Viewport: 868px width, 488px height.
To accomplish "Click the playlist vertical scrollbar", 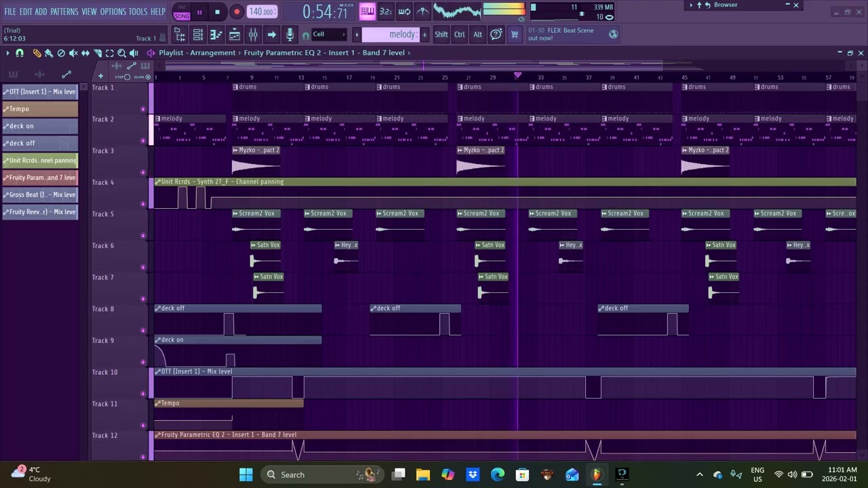I will (x=861, y=91).
